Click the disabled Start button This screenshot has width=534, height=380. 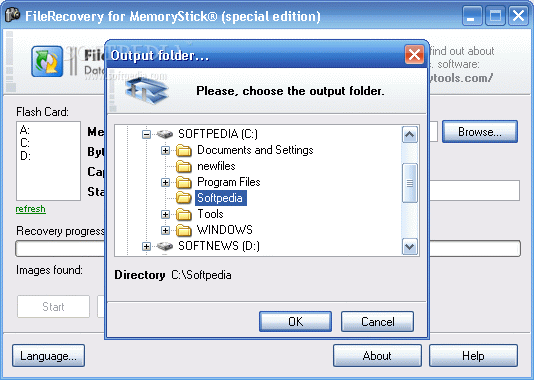(x=53, y=307)
